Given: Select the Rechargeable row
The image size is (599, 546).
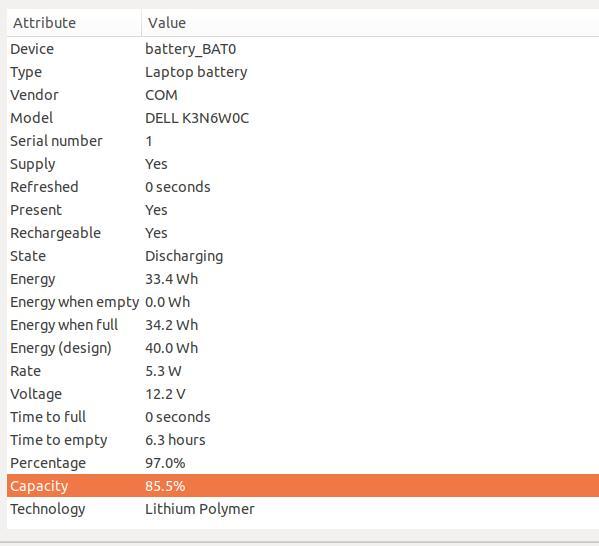Looking at the screenshot, I should pos(303,233).
